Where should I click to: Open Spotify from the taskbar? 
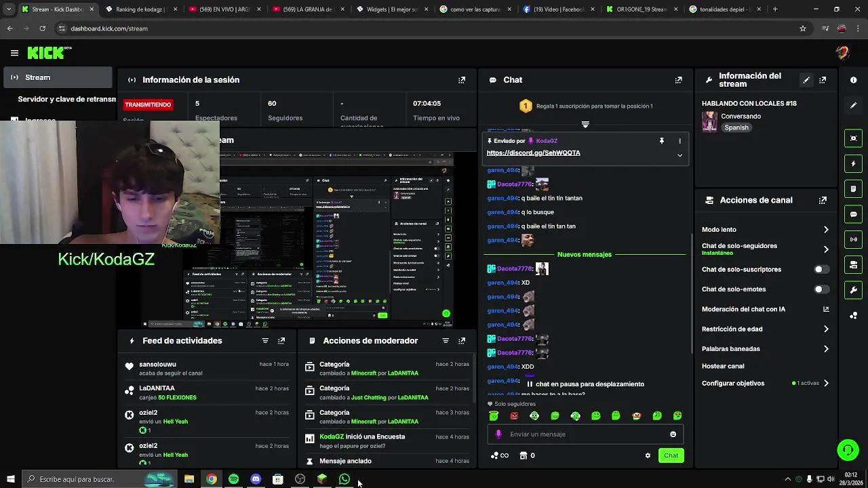point(233,479)
